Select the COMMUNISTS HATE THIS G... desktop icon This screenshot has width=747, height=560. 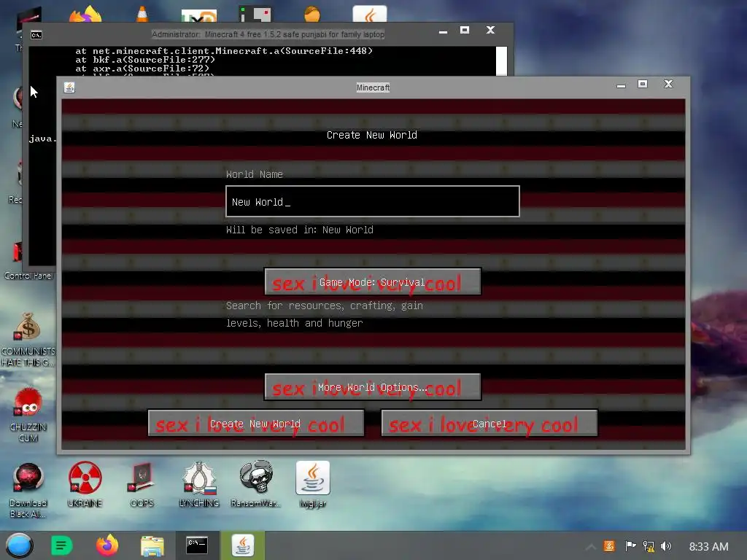click(x=28, y=339)
